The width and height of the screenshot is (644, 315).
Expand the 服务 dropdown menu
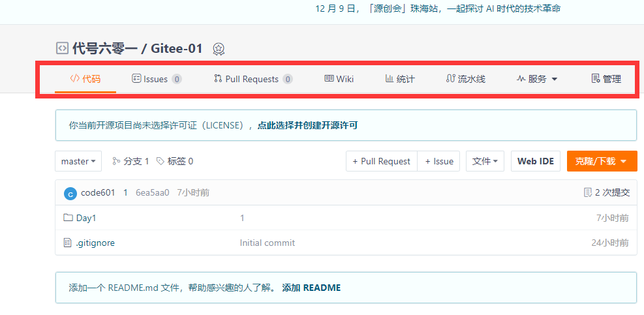[x=537, y=79]
